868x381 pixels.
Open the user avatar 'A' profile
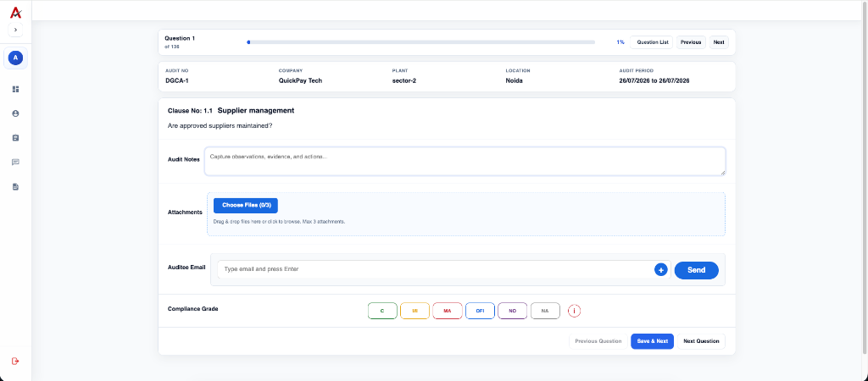pyautogui.click(x=15, y=58)
